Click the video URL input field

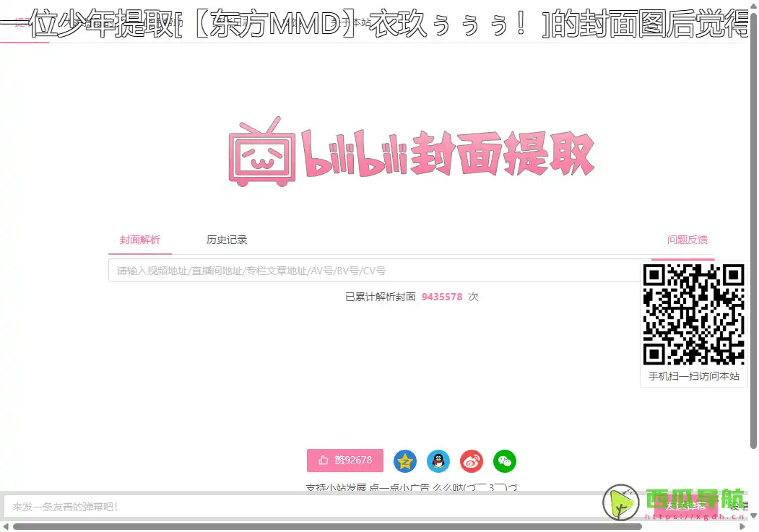pos(361,270)
